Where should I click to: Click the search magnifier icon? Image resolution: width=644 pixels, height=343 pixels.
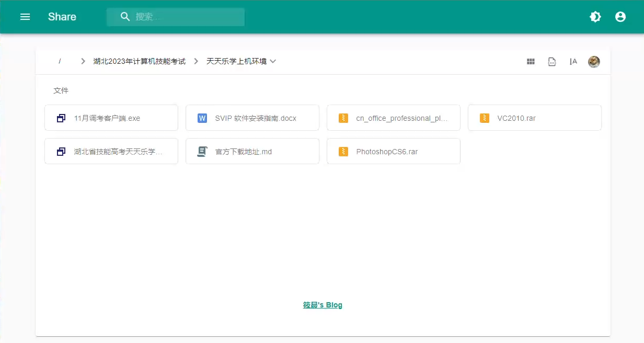(x=125, y=17)
